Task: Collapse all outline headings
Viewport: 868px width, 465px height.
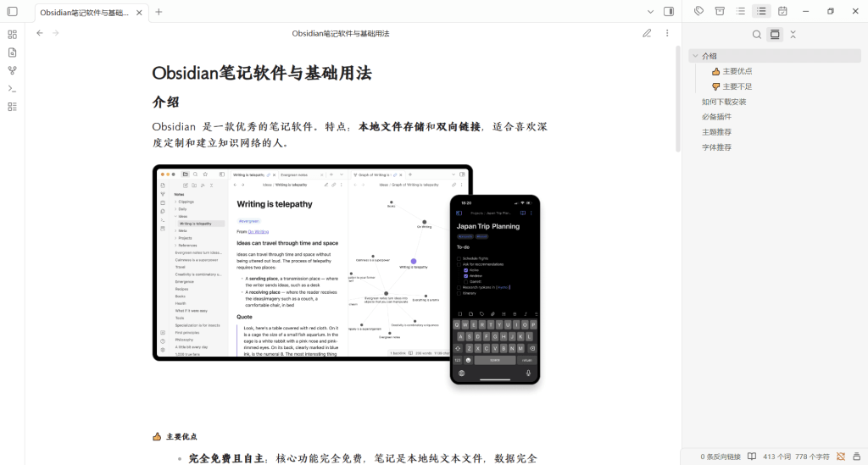Action: coord(793,35)
